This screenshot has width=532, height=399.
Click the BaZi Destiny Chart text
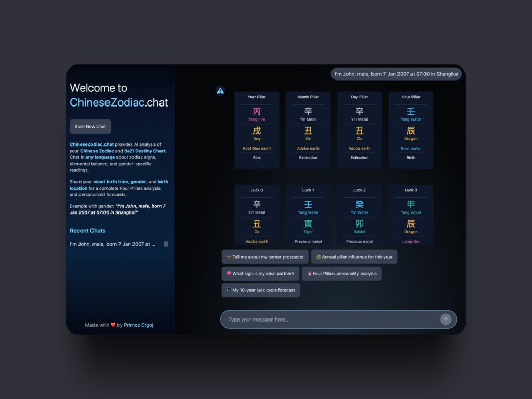point(145,151)
